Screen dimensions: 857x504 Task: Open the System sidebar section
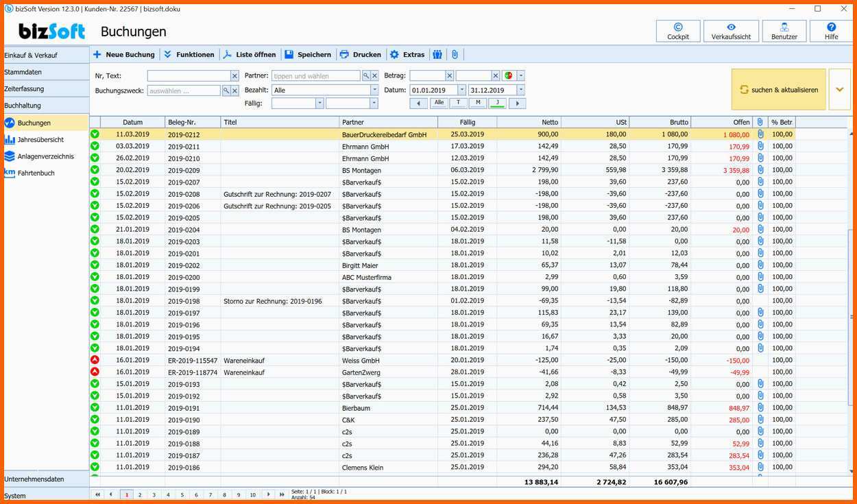coord(47,495)
